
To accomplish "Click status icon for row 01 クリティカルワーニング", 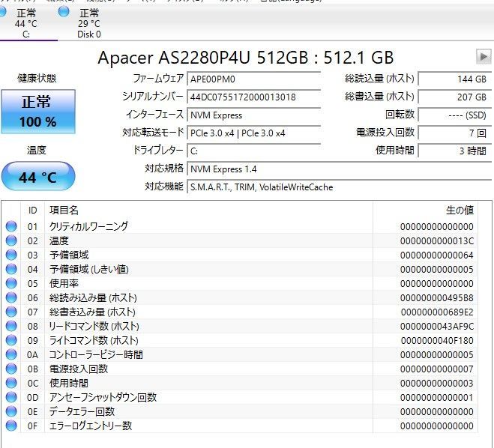I will click(x=11, y=226).
